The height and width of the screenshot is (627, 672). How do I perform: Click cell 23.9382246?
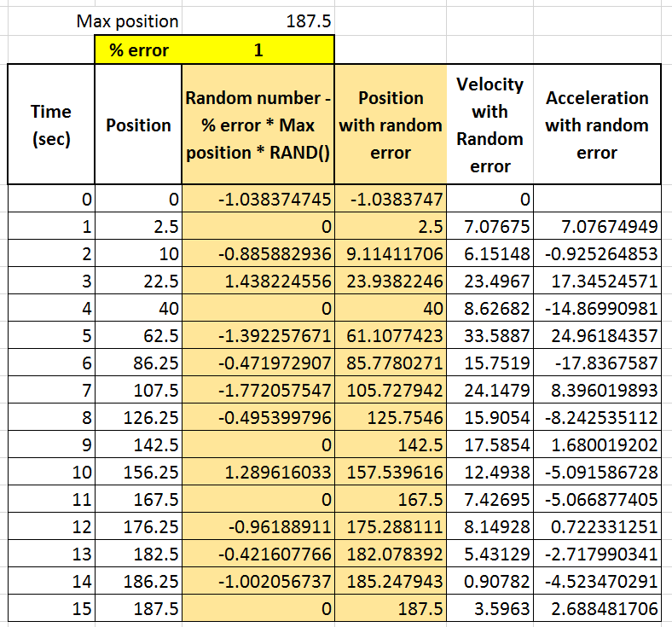pos(391,282)
